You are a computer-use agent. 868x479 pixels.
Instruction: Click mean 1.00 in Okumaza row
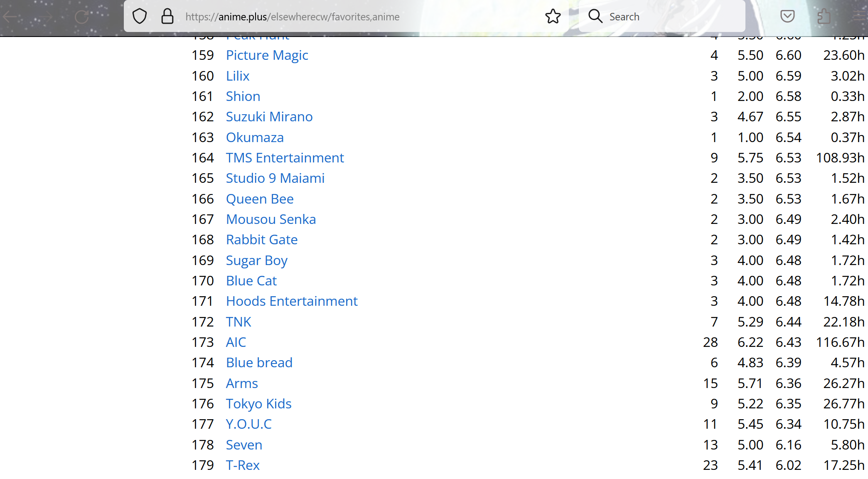coord(750,138)
